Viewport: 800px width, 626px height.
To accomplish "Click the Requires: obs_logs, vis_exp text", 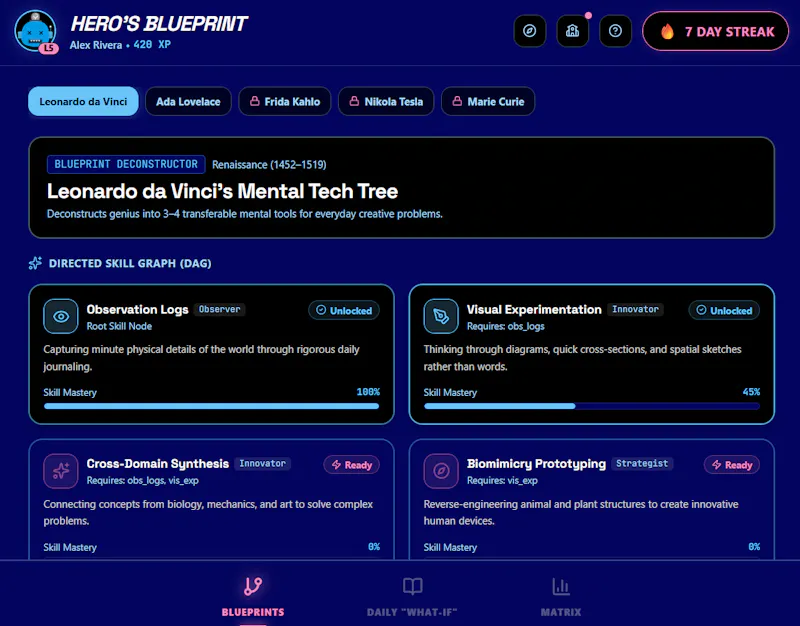I will coord(142,480).
